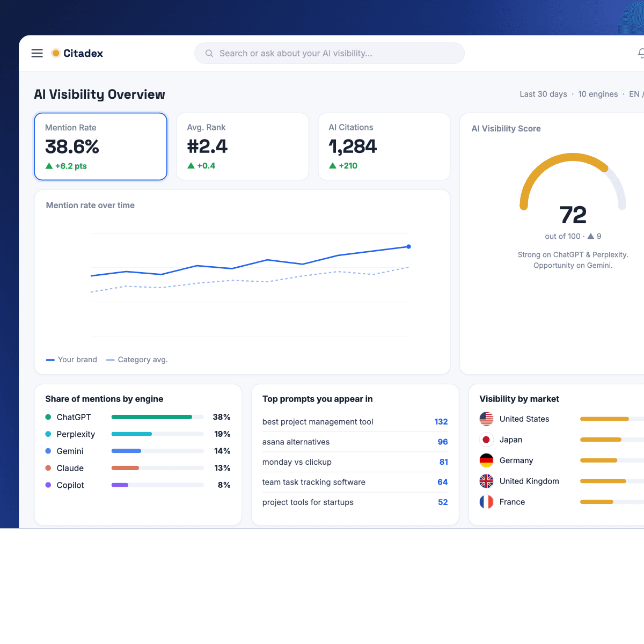Viewport: 644px width, 644px height.
Task: Click the Gemini blue dot
Action: point(48,451)
